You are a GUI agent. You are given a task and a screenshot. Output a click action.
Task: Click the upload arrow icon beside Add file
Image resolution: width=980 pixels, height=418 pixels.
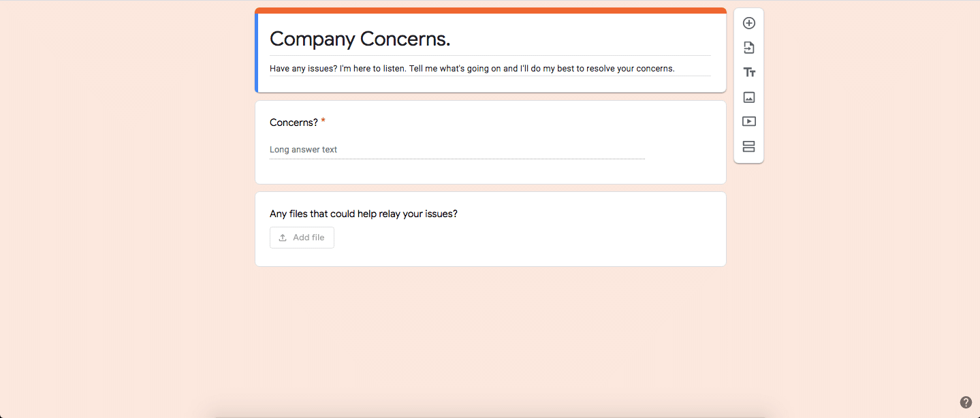pos(283,238)
